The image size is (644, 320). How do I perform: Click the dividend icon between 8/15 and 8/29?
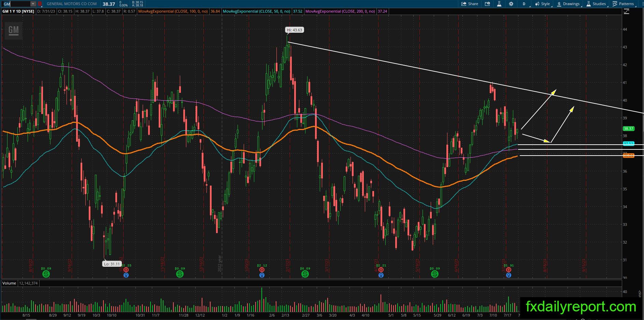click(46, 274)
